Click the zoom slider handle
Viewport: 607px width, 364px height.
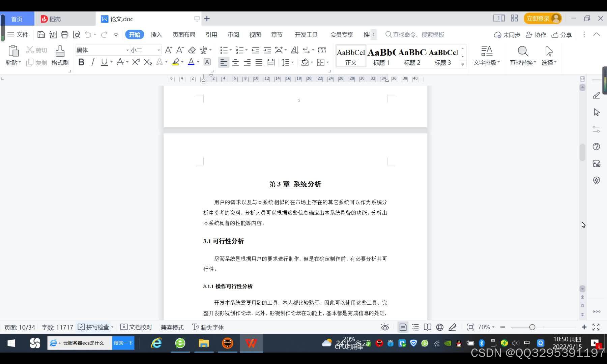pyautogui.click(x=532, y=327)
